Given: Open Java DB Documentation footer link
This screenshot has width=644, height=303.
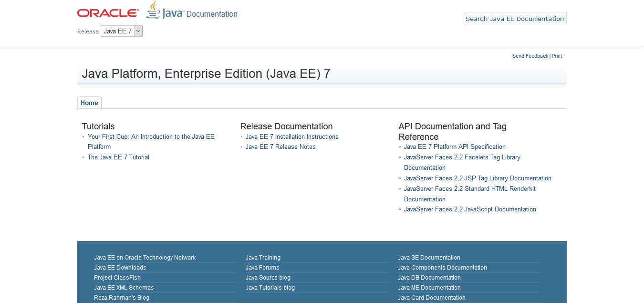Looking at the screenshot, I should [429, 278].
